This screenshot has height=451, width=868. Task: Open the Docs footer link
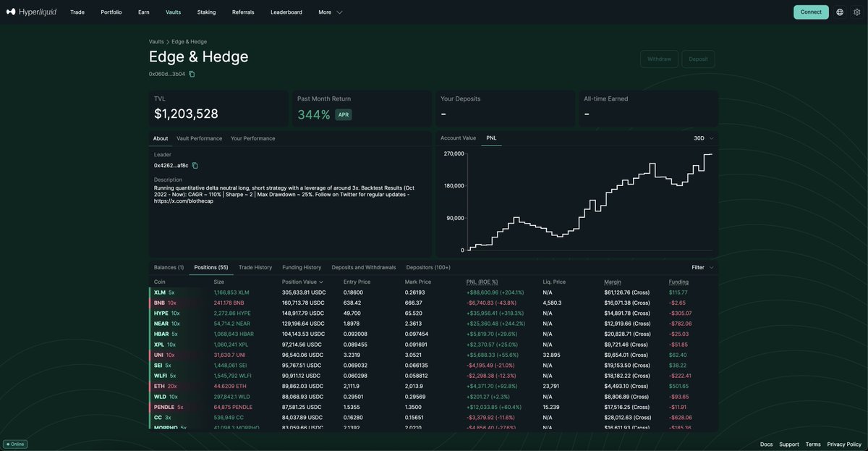coord(766,444)
